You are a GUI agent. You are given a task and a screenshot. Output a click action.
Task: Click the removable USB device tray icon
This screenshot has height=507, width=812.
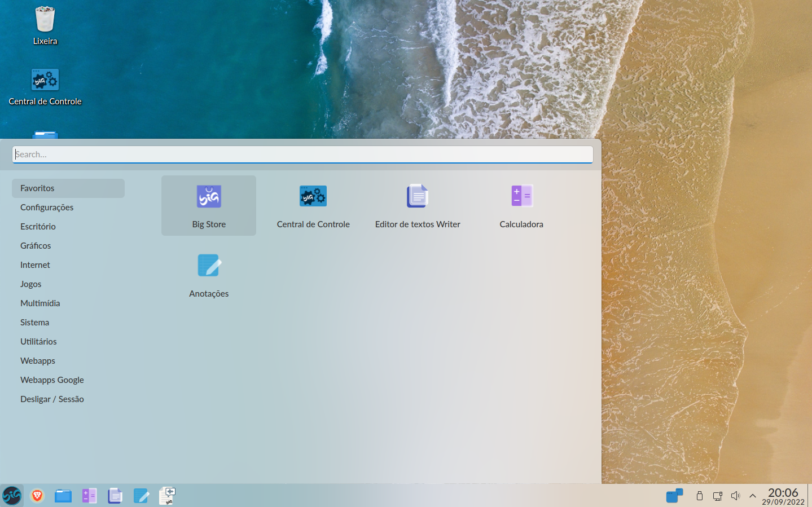699,496
